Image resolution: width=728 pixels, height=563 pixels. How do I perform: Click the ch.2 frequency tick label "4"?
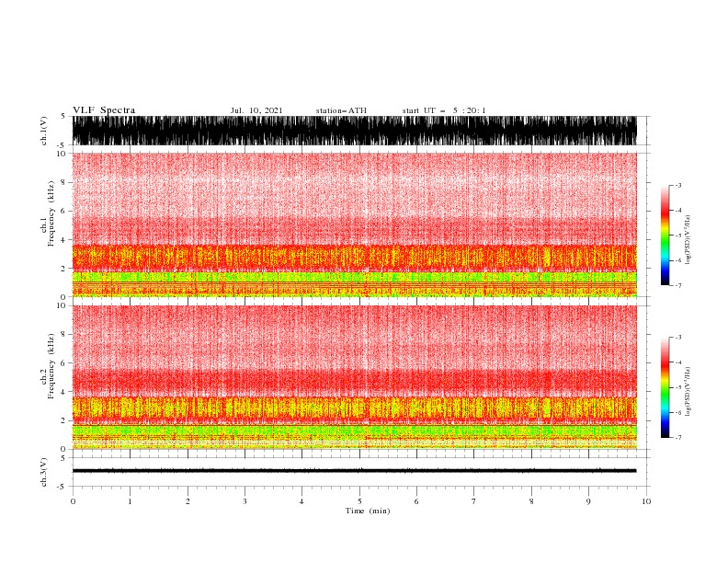pyautogui.click(x=63, y=392)
